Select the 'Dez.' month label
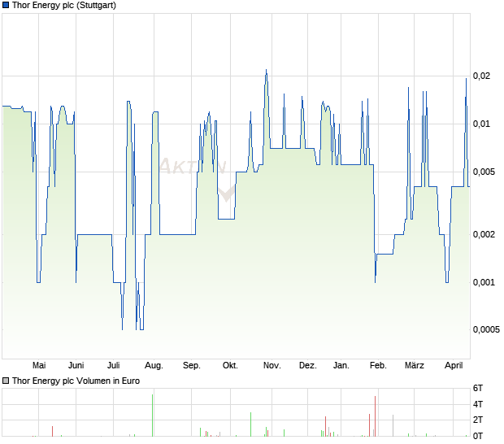The height and width of the screenshot is (444, 504). [307, 366]
